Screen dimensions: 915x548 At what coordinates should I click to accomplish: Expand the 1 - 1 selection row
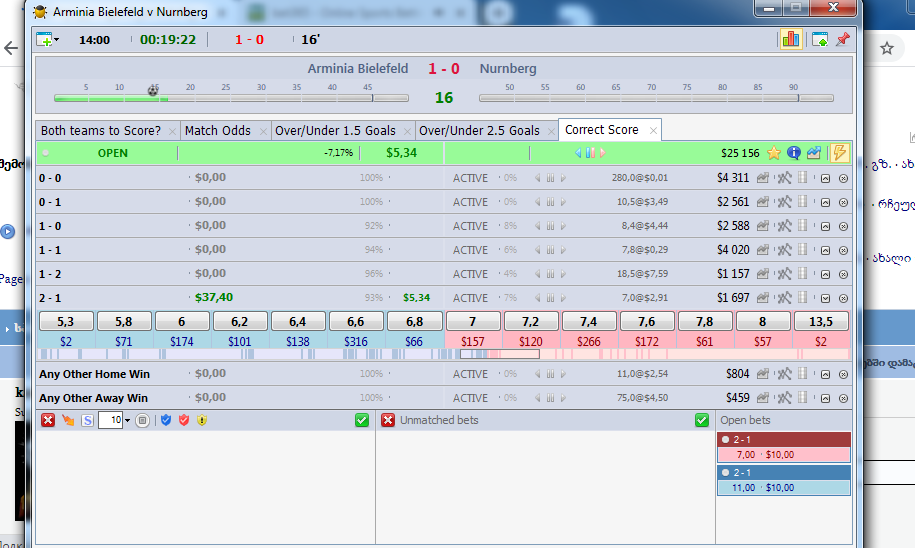[825, 250]
